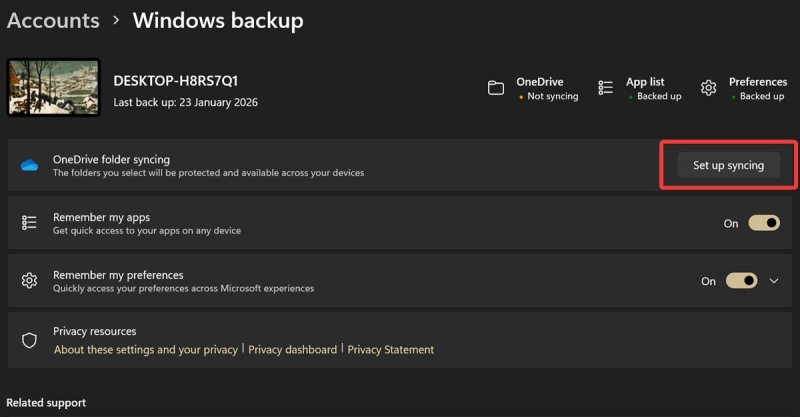This screenshot has height=417, width=800.
Task: Go back to Accounts breadcrumb
Action: (53, 20)
